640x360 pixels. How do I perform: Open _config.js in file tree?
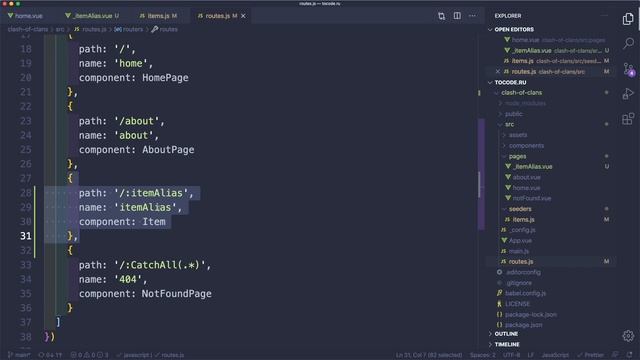[522, 230]
